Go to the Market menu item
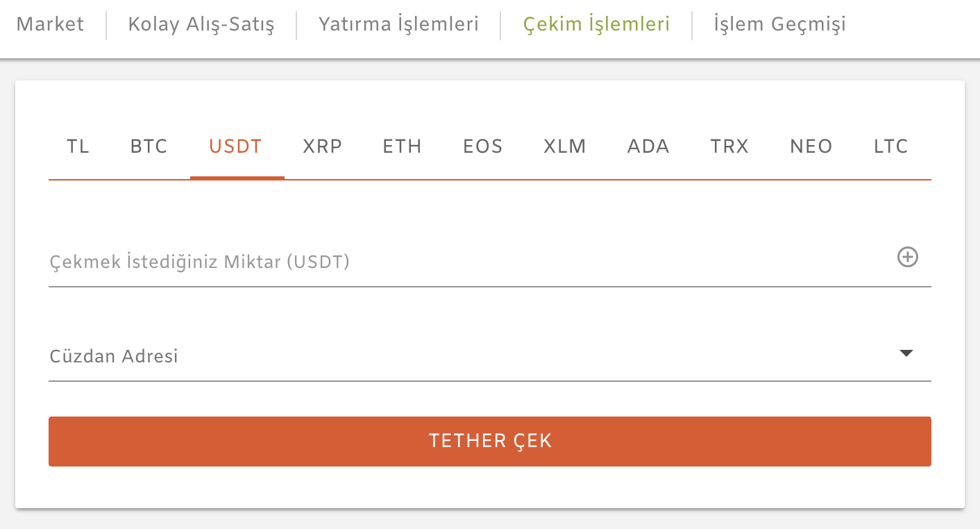Image resolution: width=980 pixels, height=529 pixels. [x=50, y=24]
